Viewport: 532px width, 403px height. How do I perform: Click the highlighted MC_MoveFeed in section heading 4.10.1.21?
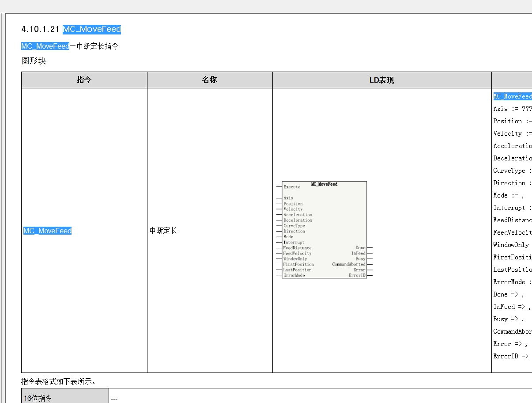pos(91,29)
